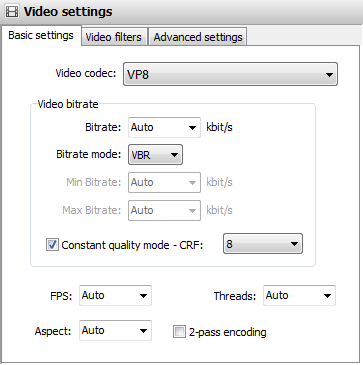Open the Advanced settings tab
363x365 pixels.
(x=198, y=37)
